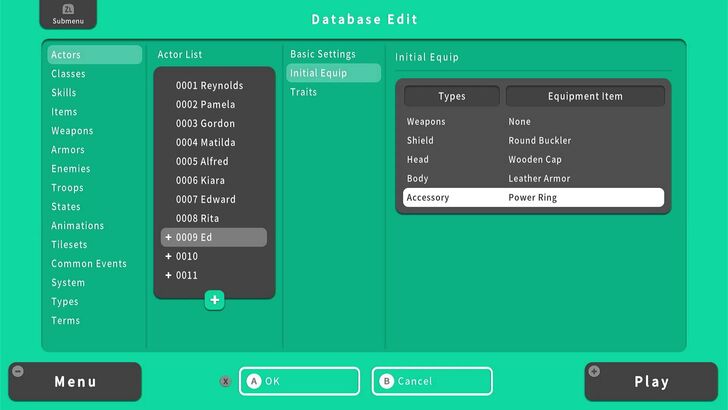Click the B button icon on Cancel
This screenshot has width=728, height=410.
tap(386, 381)
